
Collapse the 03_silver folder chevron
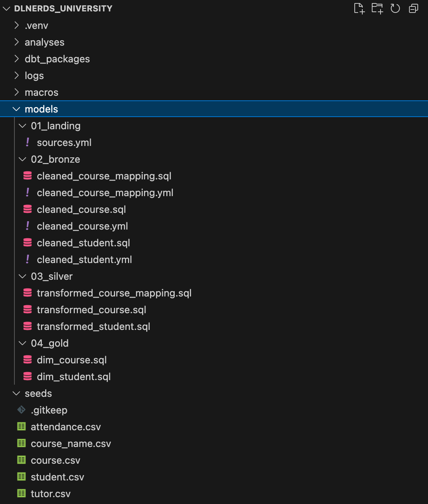pyautogui.click(x=22, y=276)
